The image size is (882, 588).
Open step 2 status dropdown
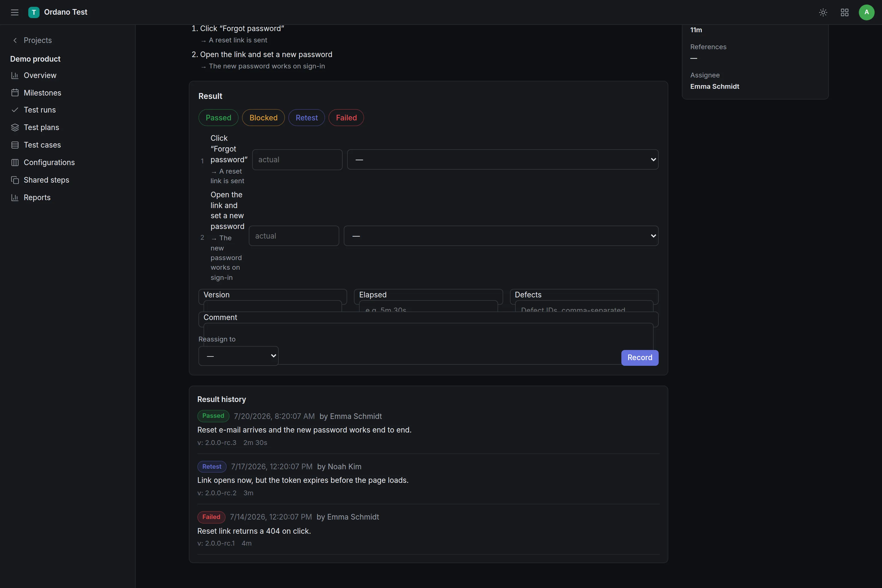coord(501,236)
